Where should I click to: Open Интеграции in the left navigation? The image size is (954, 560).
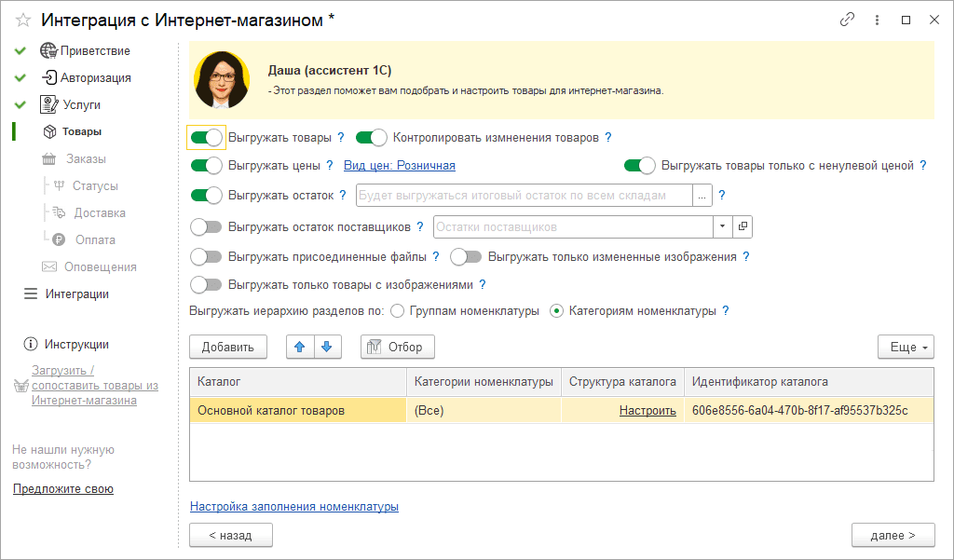76,294
